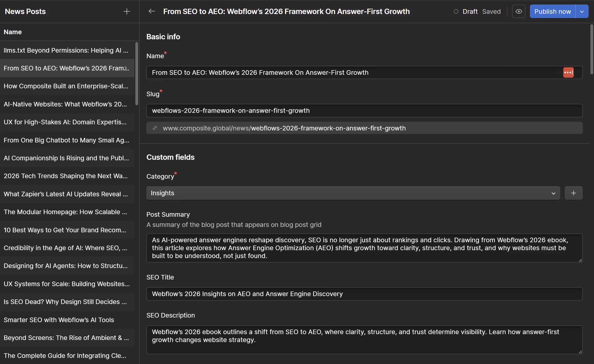Click the editor panel vertical scrollbar
Image resolution: width=594 pixels, height=364 pixels.
pos(592,49)
